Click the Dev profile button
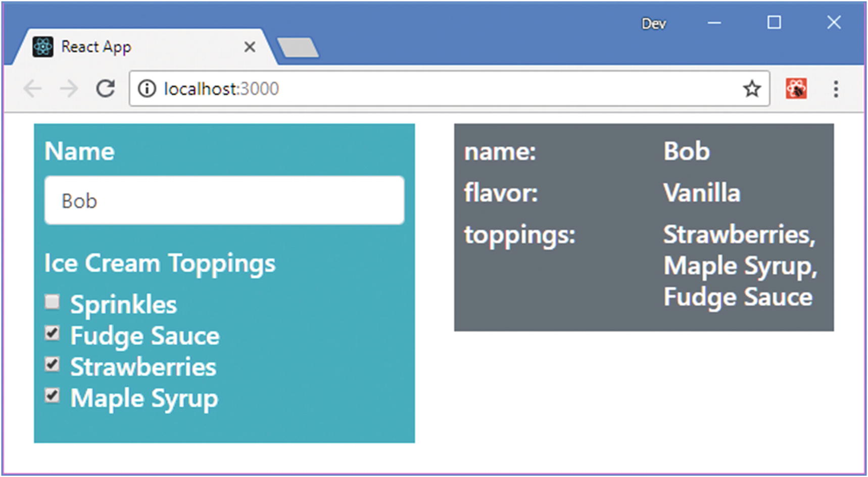Screen dimensions: 868x477 (x=654, y=24)
